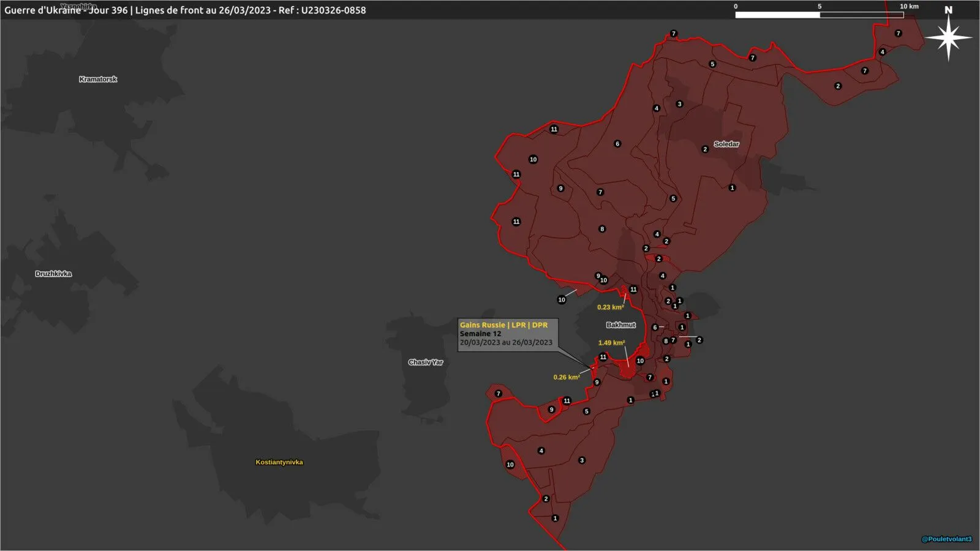Open the @Pouletvolant3 watermark handle
The image size is (980, 551).
pos(946,539)
